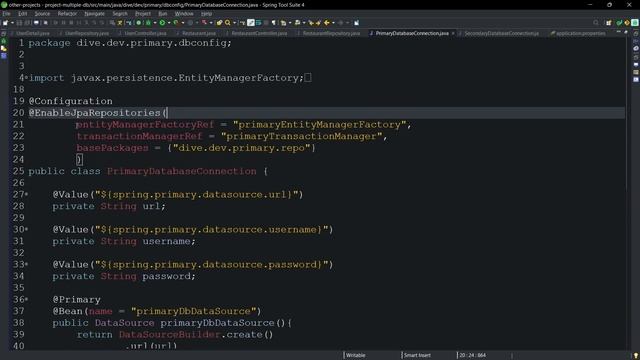The height and width of the screenshot is (360, 640).
Task: Click the Search magnifier toolbar icon
Action: tap(227, 22)
